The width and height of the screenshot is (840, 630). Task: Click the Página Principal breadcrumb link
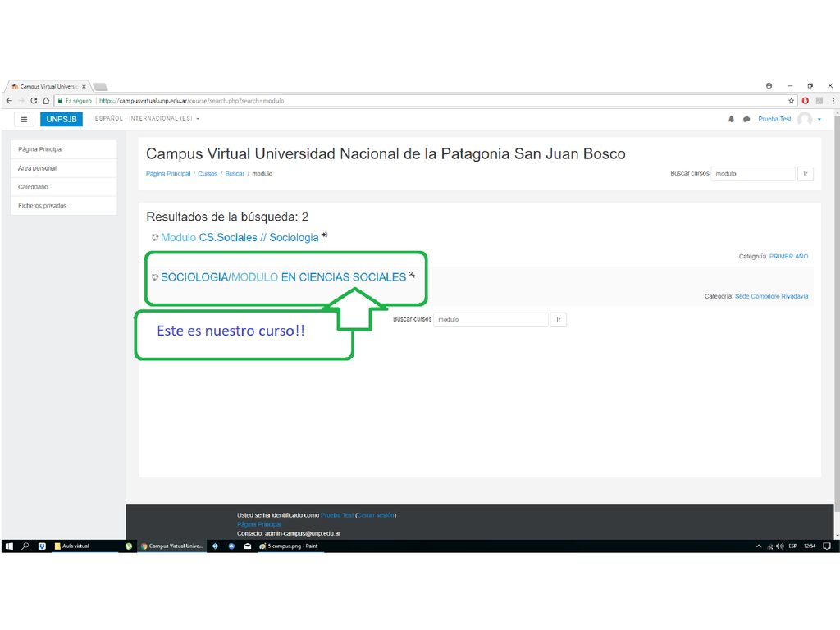click(x=168, y=174)
